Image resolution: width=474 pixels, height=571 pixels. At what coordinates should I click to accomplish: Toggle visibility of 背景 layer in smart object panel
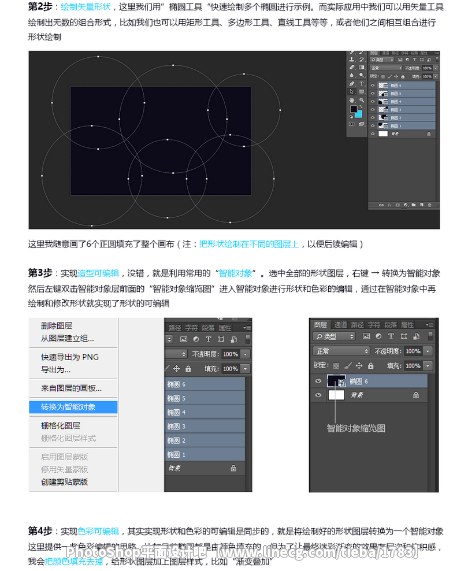pos(318,395)
